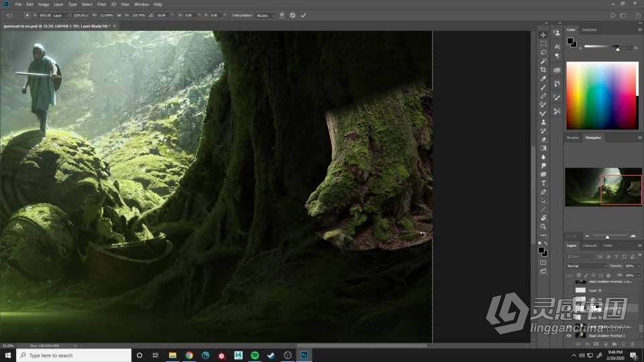Change the screen mode

pyautogui.click(x=543, y=271)
